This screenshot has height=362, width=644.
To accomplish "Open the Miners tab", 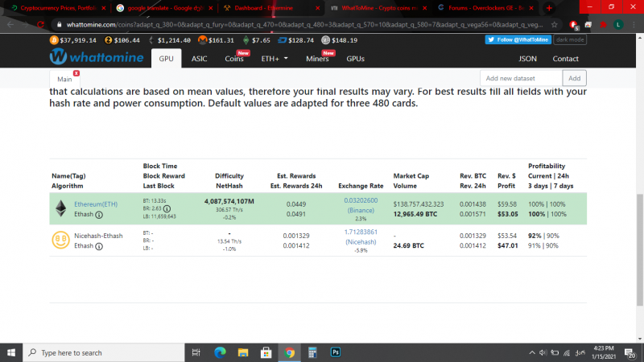I will tap(317, 59).
